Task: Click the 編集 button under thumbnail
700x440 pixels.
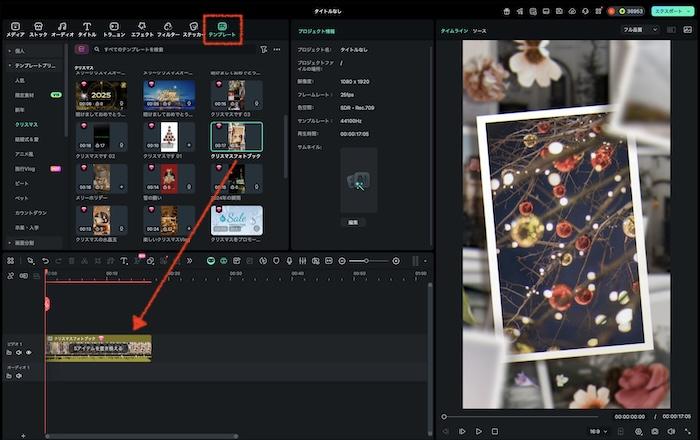Action: tap(352, 222)
